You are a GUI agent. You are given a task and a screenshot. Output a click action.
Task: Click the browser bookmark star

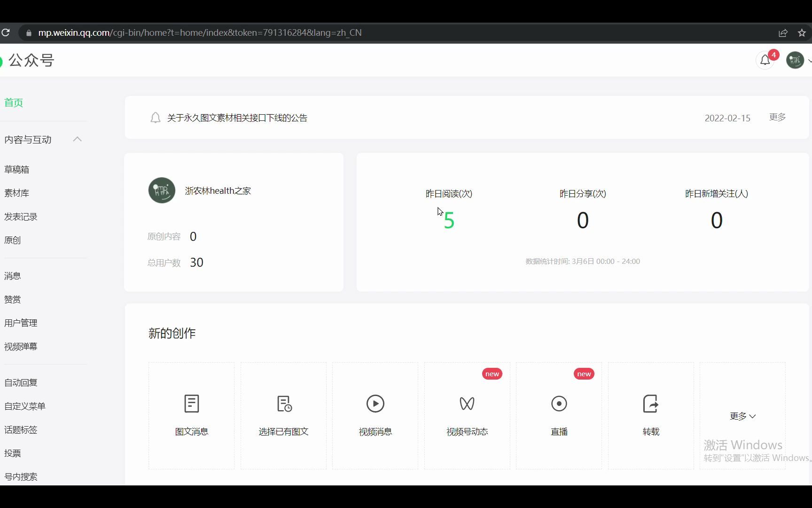point(802,32)
